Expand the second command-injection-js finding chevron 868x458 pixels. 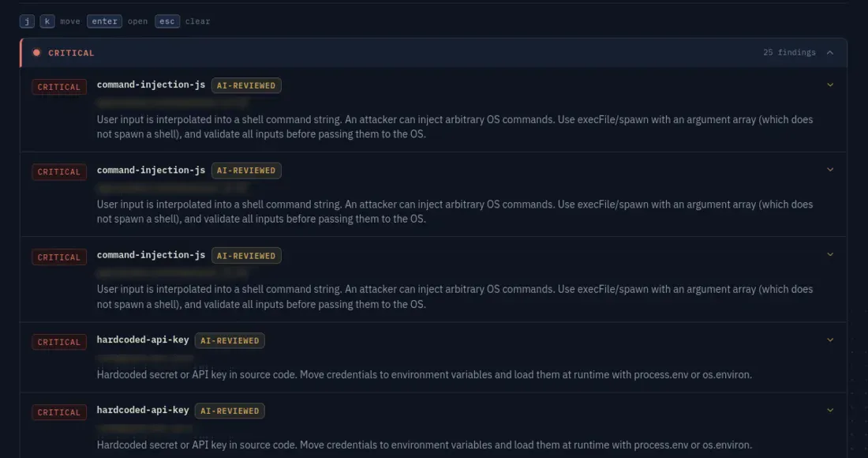click(x=830, y=170)
